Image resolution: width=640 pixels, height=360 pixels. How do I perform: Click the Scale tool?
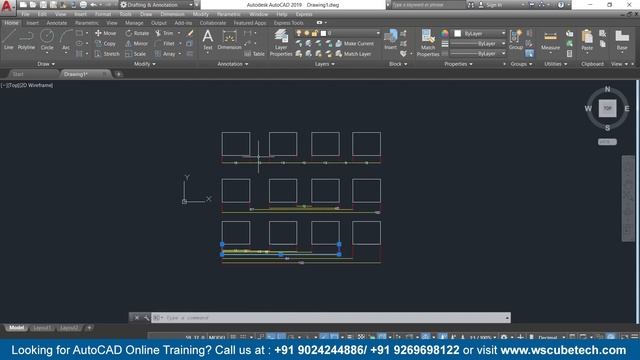click(136, 53)
